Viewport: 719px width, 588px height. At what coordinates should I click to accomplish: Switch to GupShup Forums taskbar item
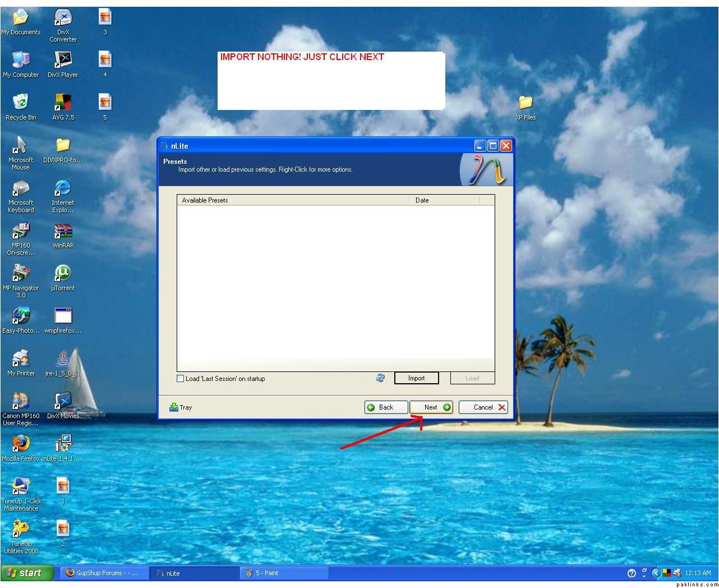click(x=104, y=573)
